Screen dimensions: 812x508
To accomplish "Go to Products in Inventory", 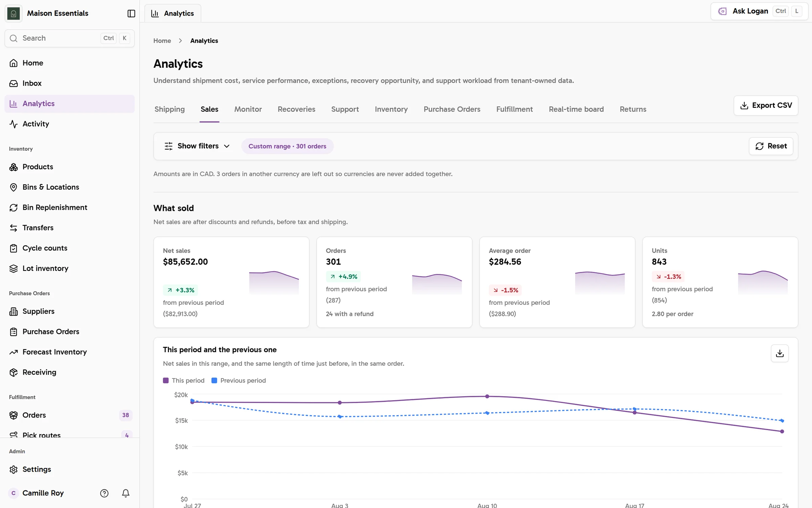I will click(x=69, y=167).
